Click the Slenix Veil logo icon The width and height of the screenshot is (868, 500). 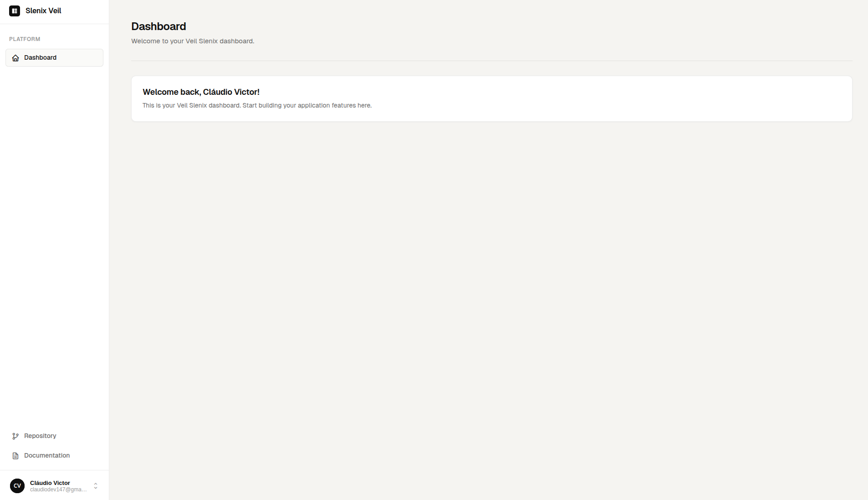(x=15, y=11)
